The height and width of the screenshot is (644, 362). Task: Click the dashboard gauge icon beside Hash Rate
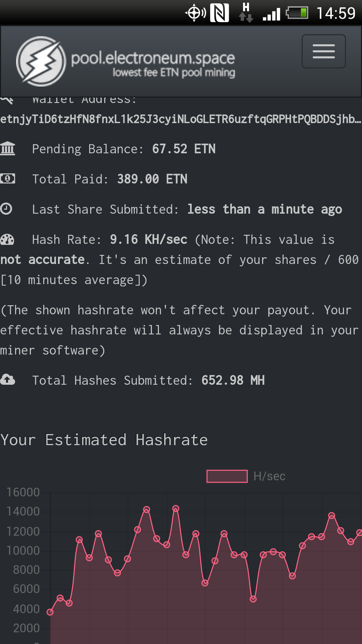point(7,239)
